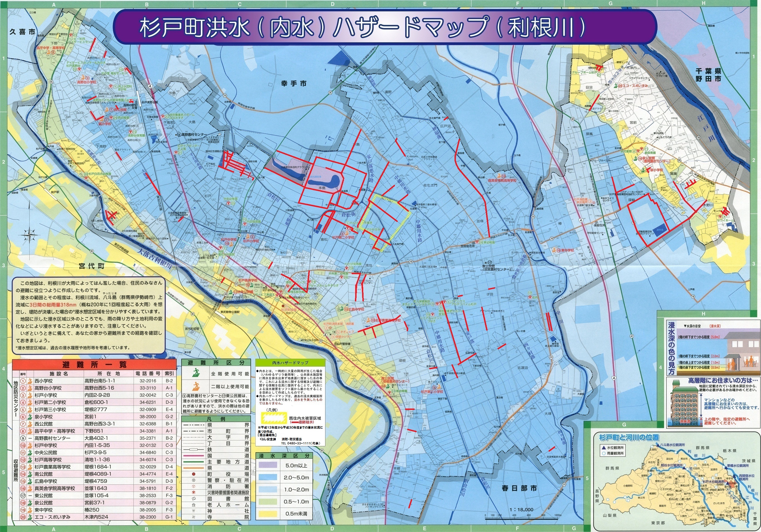
Task: Click the phone number 34-4774
Action: pyautogui.click(x=147, y=474)
